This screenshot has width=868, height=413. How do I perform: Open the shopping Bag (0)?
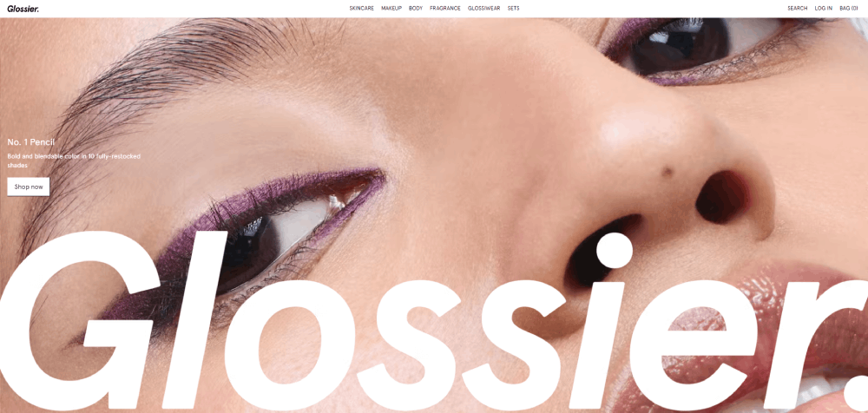[x=848, y=9]
